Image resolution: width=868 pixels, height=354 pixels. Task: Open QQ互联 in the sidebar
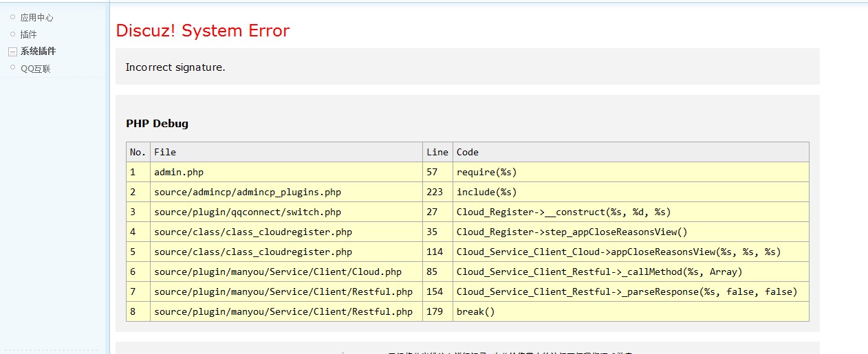[35, 69]
